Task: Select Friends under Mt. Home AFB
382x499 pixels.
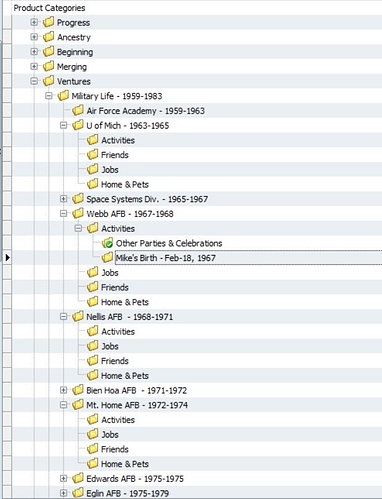Action: (x=115, y=449)
